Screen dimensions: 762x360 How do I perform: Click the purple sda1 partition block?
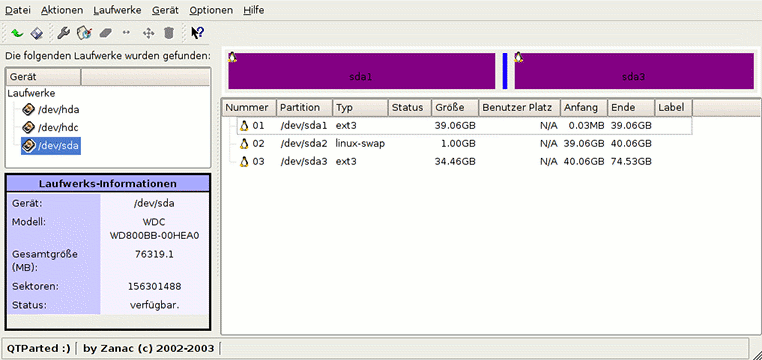362,71
